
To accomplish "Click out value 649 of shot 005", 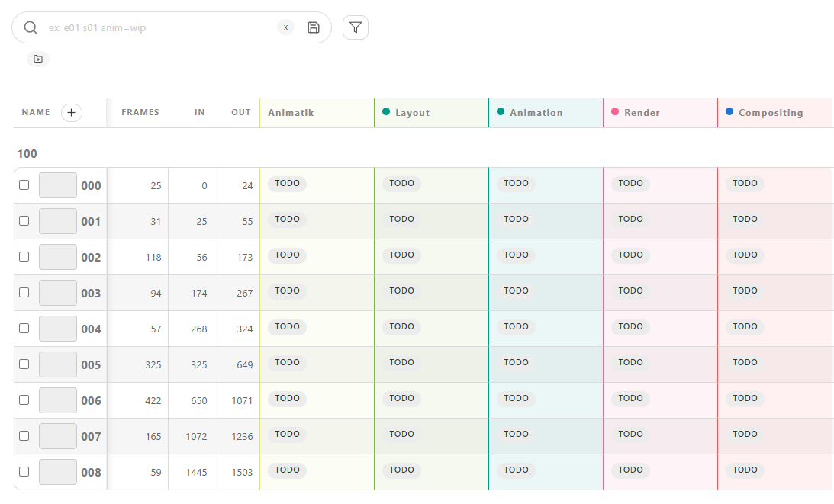I will coord(245,364).
